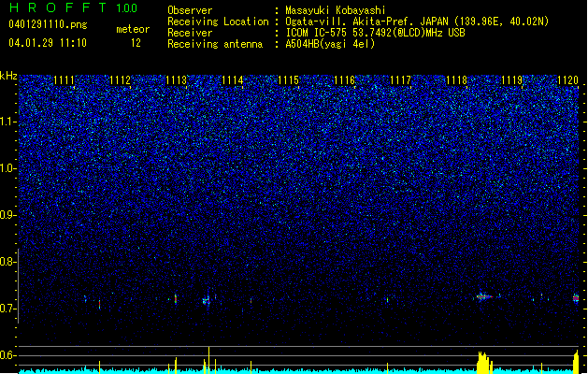Click the meteor echo cluster before 1114
This screenshot has width=588, height=374.
pyautogui.click(x=207, y=300)
